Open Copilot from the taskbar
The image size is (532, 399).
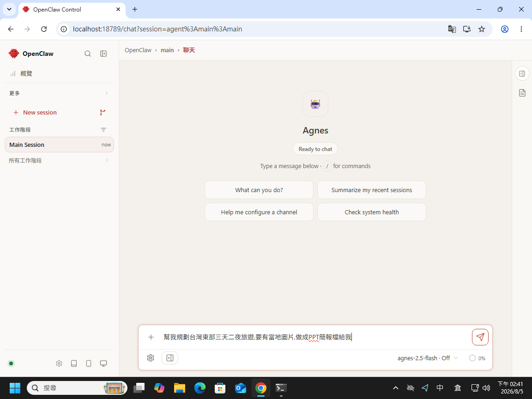point(159,388)
